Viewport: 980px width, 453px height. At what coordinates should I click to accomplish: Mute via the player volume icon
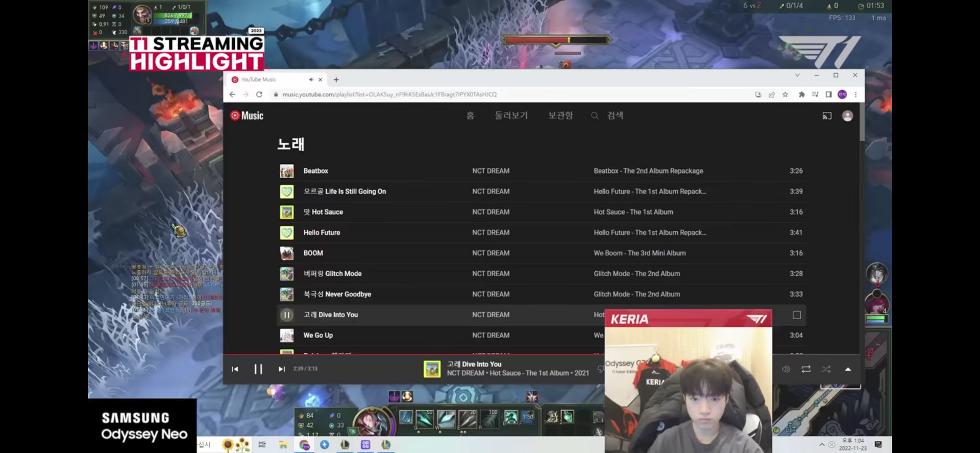click(x=786, y=369)
